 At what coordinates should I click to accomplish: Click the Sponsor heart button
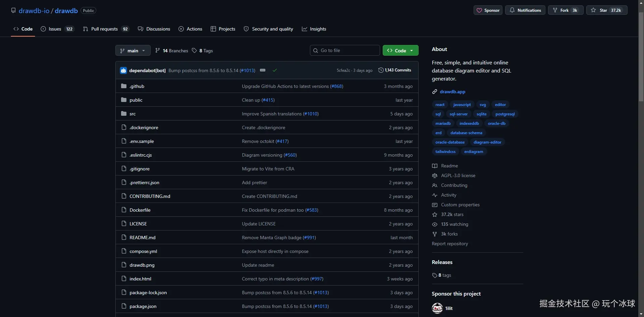tap(488, 10)
